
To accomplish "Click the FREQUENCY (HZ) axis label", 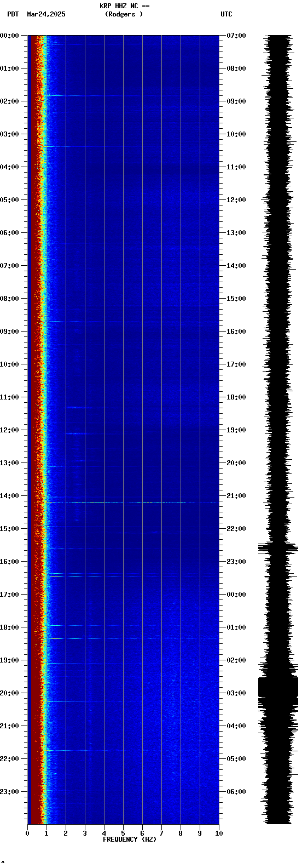I will 130,840.
